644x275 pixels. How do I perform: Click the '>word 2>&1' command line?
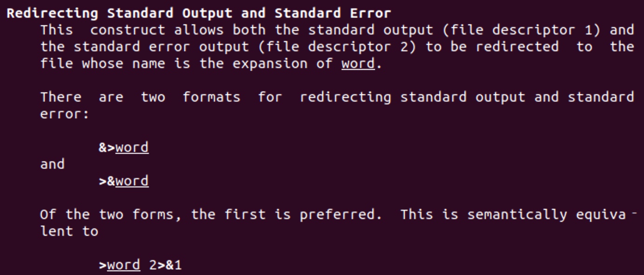coord(140,265)
